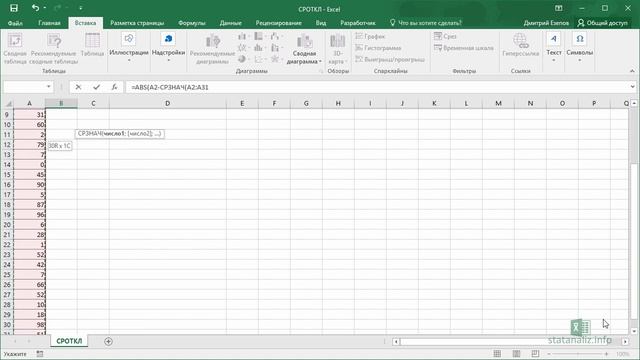Zoom out with the minus button

click(549, 354)
